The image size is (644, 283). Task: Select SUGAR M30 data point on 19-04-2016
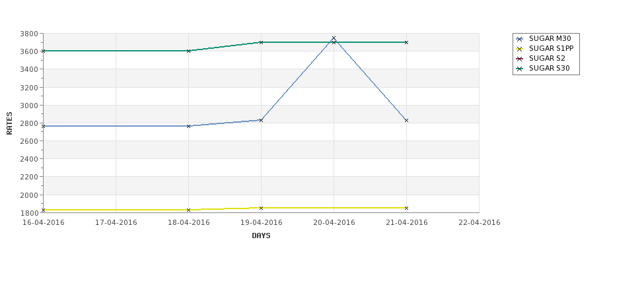coord(261,120)
